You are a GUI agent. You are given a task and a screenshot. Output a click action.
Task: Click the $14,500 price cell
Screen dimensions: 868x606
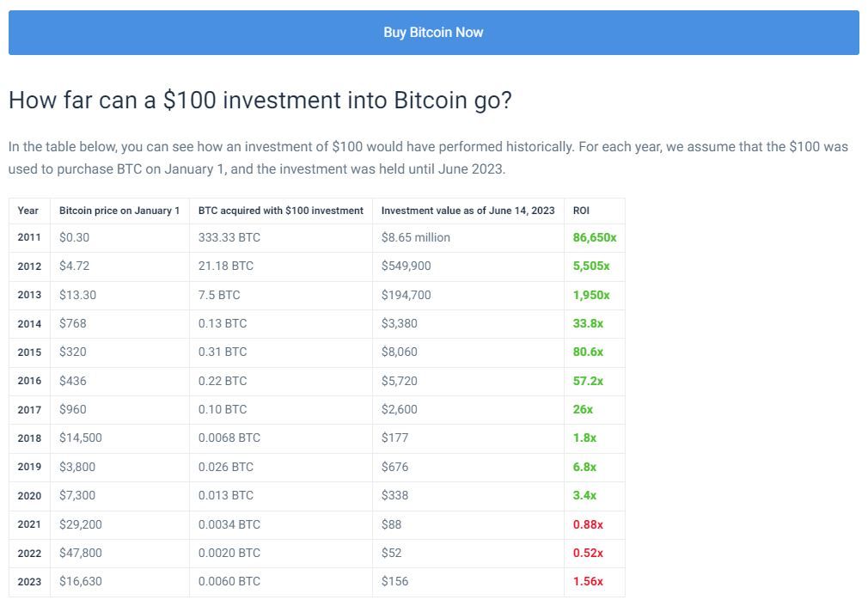point(81,438)
